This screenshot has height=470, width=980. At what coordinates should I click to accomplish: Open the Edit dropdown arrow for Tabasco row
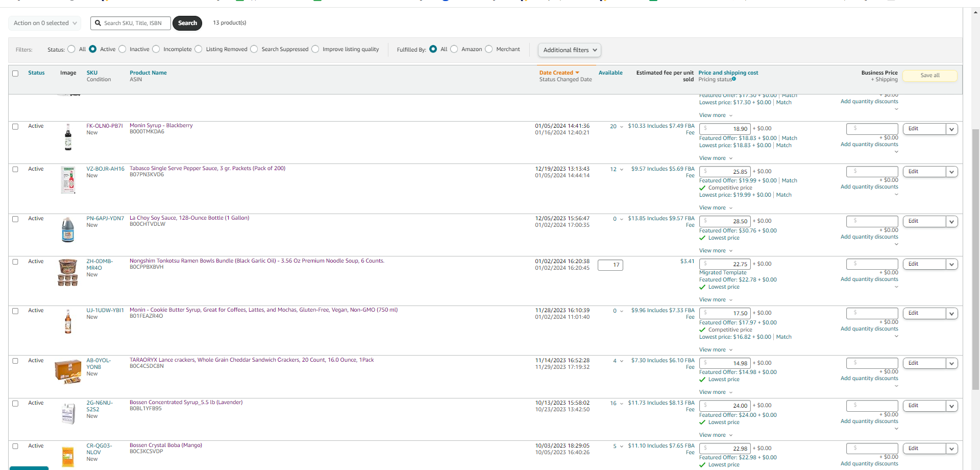click(x=951, y=172)
